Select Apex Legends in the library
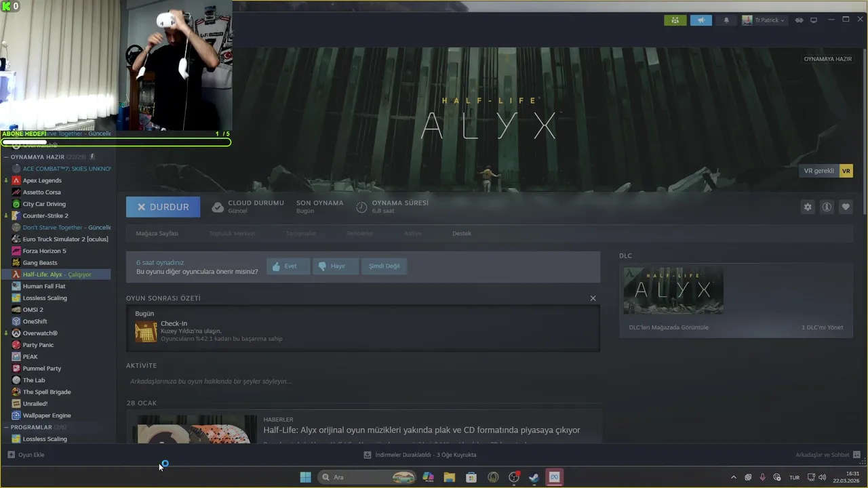 point(42,180)
